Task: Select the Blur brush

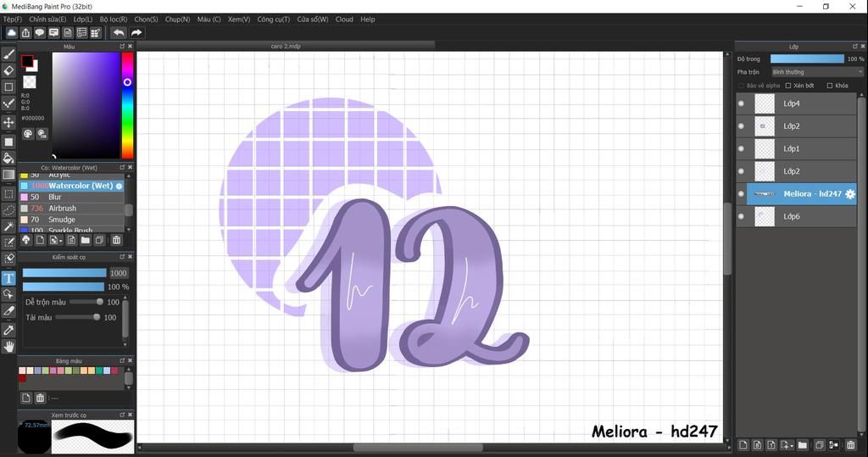Action: point(72,198)
